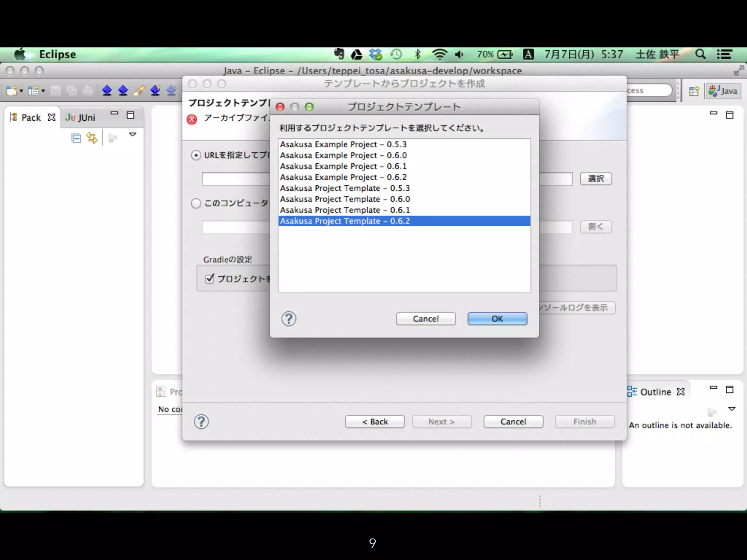Expand the New button dropdown arrow
The width and height of the screenshot is (747, 560).
point(21,91)
